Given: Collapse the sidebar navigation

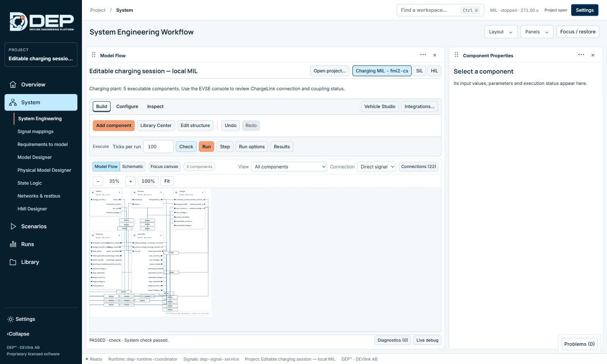Looking at the screenshot, I should click(18, 334).
